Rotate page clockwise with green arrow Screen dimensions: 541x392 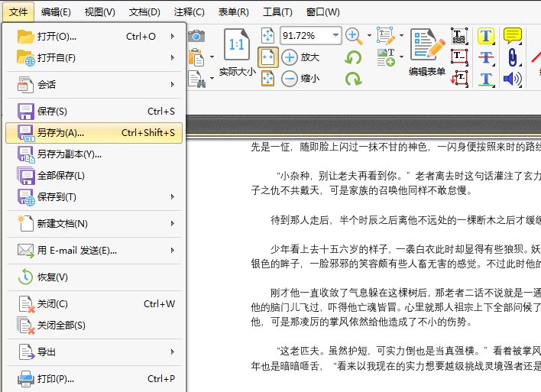353,79
